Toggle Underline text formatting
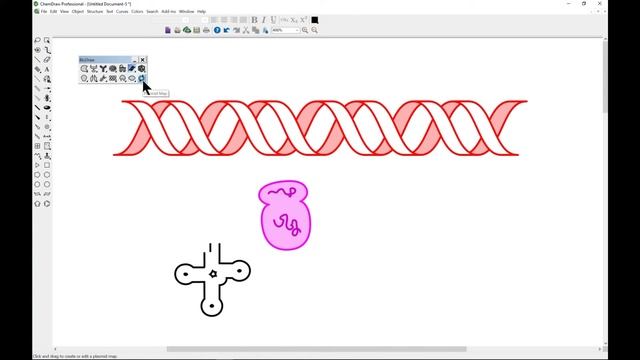Image resolution: width=640 pixels, height=360 pixels. pyautogui.click(x=273, y=20)
